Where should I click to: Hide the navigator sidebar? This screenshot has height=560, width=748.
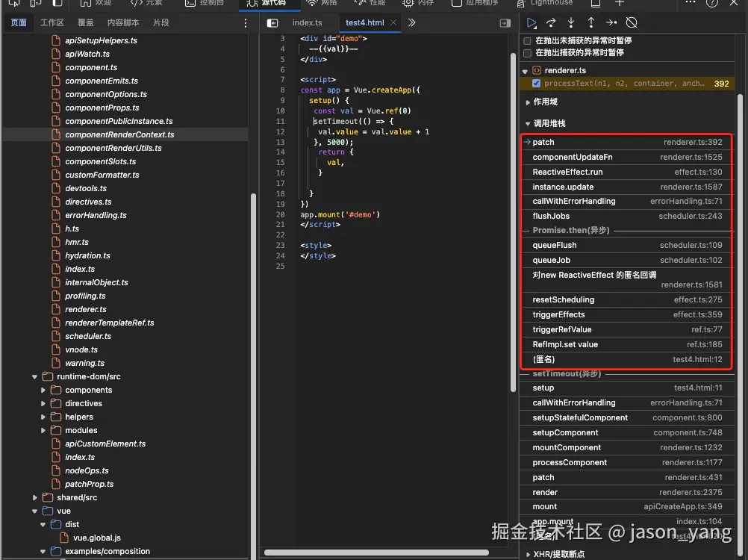272,23
